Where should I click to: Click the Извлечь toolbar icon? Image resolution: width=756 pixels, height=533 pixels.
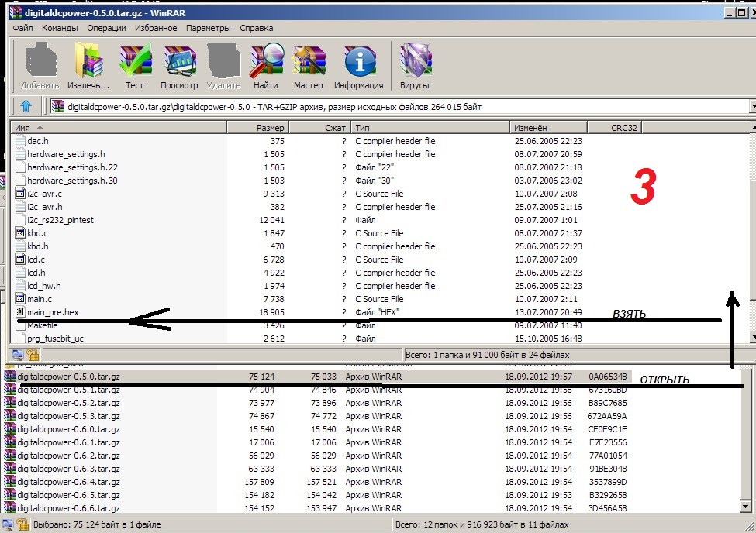pos(88,60)
